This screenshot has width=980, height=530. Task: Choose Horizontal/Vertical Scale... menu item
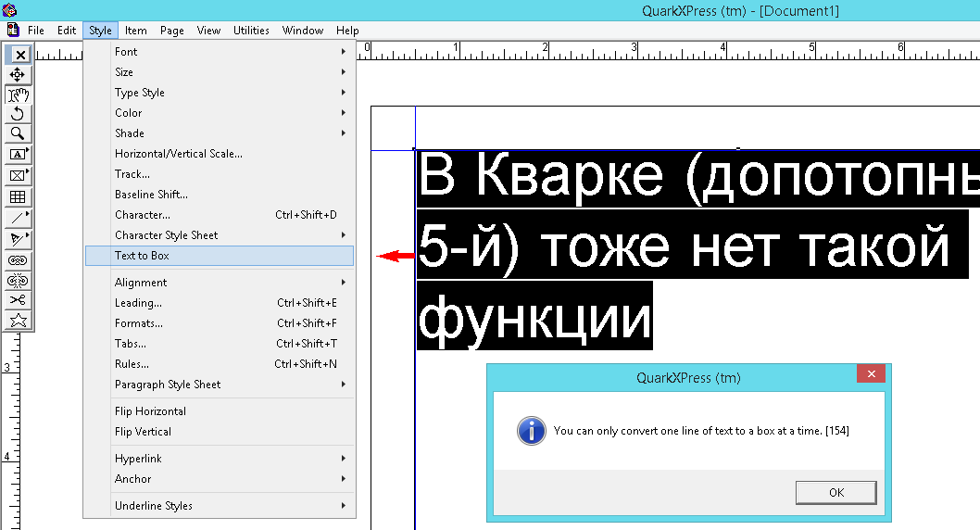coord(220,154)
